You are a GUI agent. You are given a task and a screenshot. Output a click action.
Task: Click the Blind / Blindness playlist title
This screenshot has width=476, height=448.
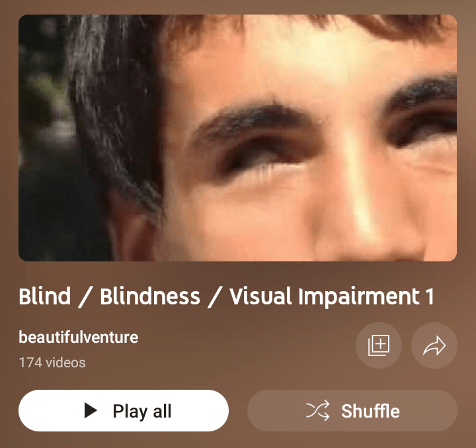(227, 296)
